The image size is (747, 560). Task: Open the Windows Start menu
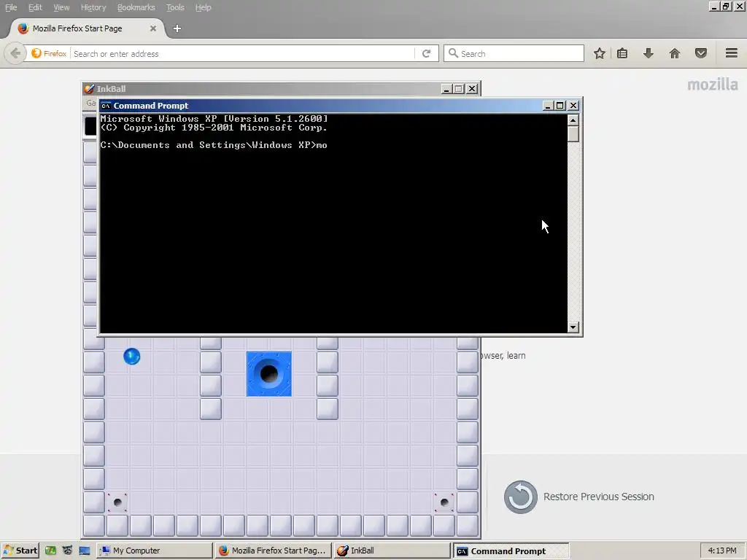coord(20,551)
